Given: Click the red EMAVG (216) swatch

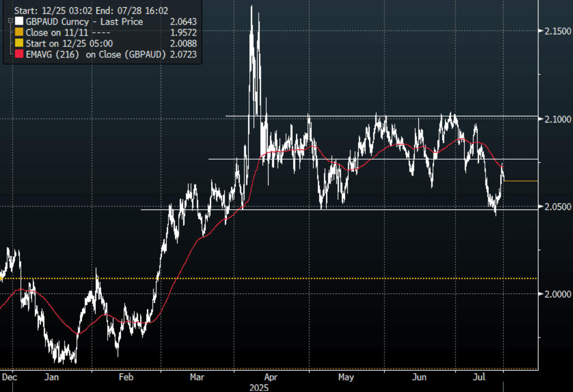Looking at the screenshot, I should (x=19, y=55).
